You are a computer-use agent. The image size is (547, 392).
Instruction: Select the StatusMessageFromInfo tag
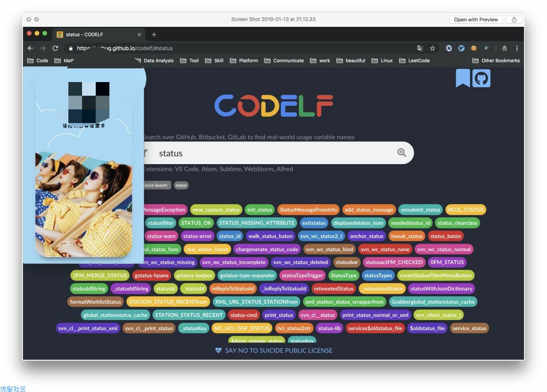point(308,210)
